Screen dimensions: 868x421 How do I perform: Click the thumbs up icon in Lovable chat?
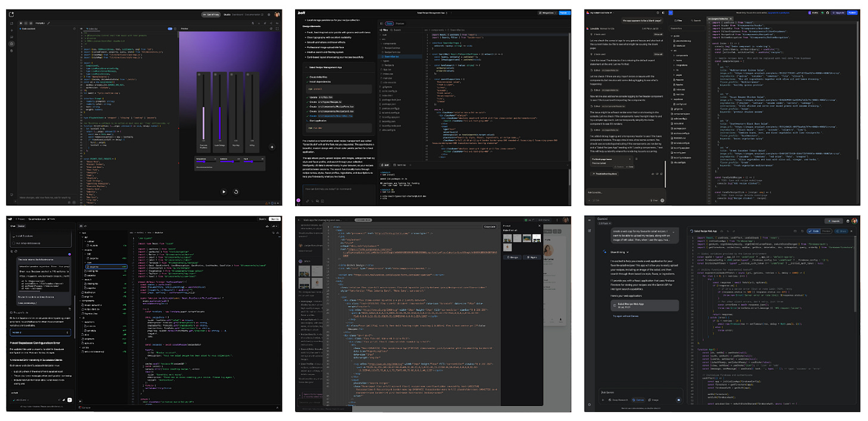click(x=653, y=174)
